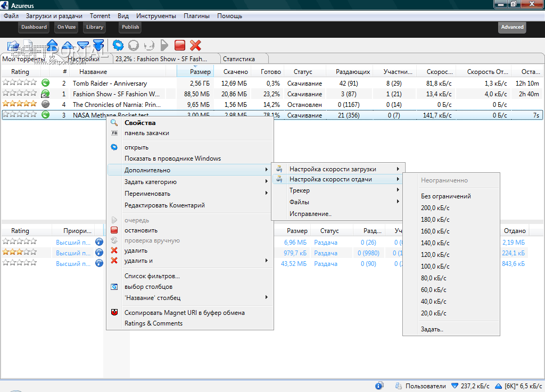
Task: Switch to the Настройки tab
Action: pyautogui.click(x=84, y=59)
